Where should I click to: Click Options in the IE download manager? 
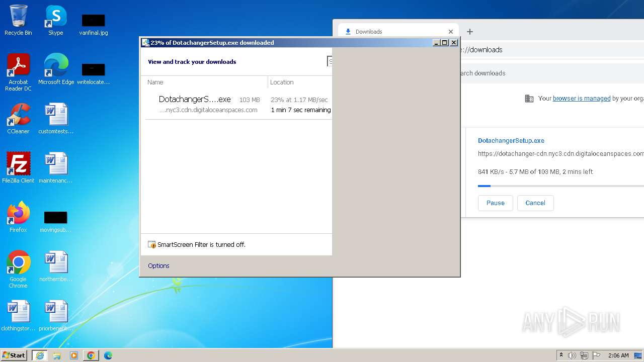pyautogui.click(x=158, y=266)
